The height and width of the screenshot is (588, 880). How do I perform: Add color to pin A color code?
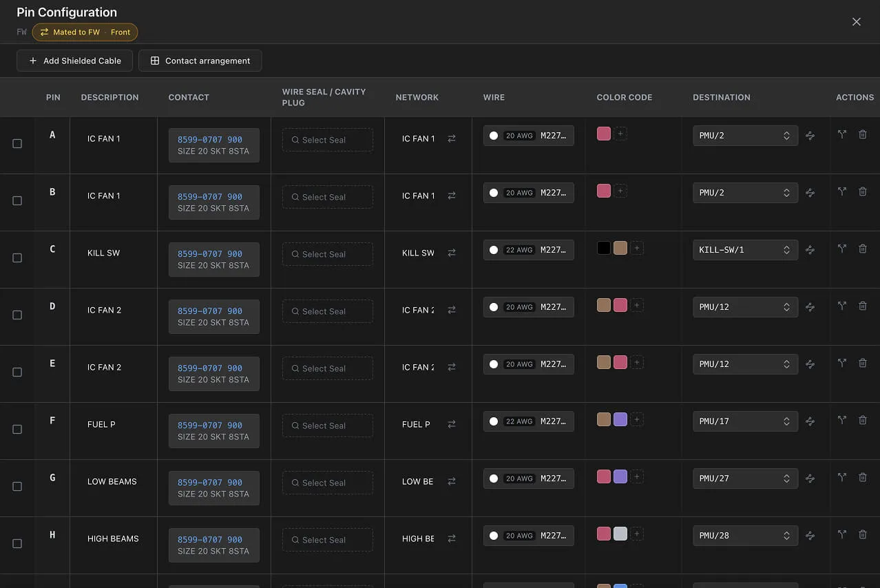pyautogui.click(x=620, y=134)
